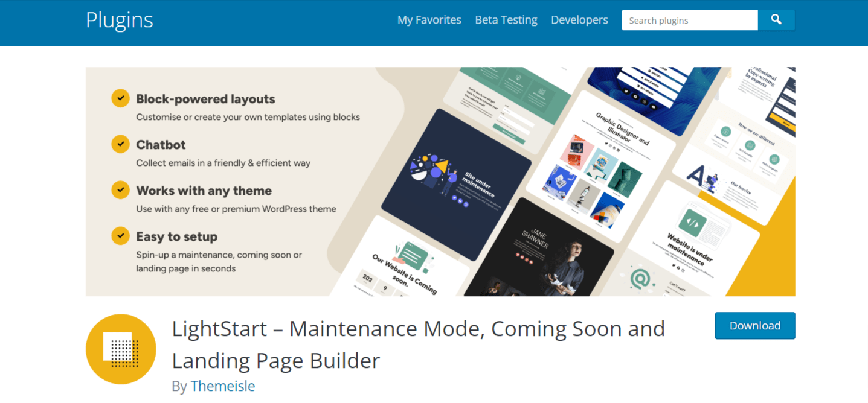Screen dimensions: 868x403
Task: Open the Beta Testing page
Action: pos(506,19)
